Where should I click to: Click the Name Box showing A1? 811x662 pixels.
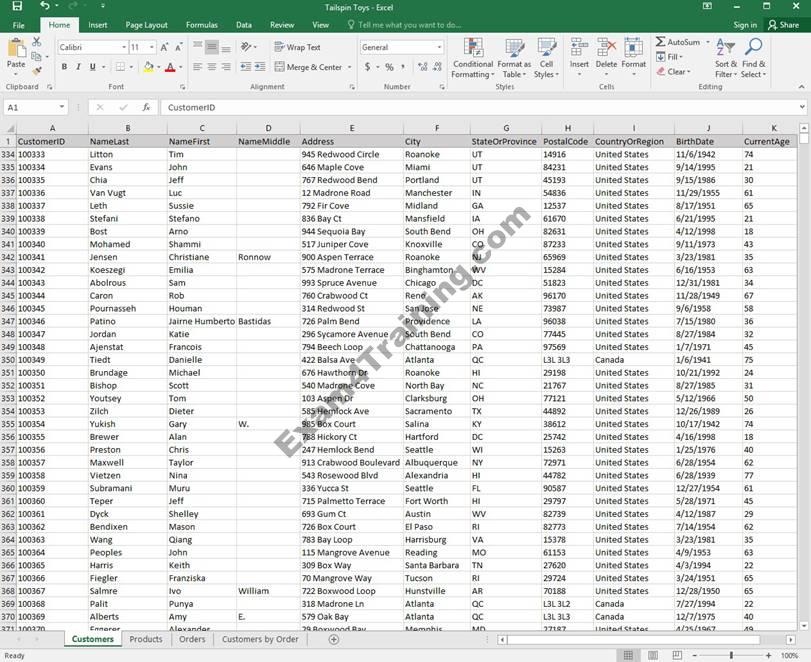[x=30, y=107]
